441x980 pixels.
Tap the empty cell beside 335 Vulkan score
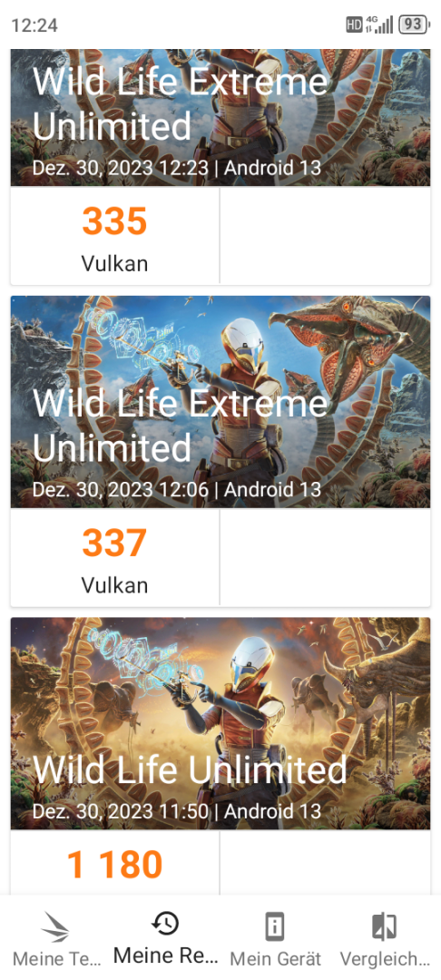click(x=326, y=236)
